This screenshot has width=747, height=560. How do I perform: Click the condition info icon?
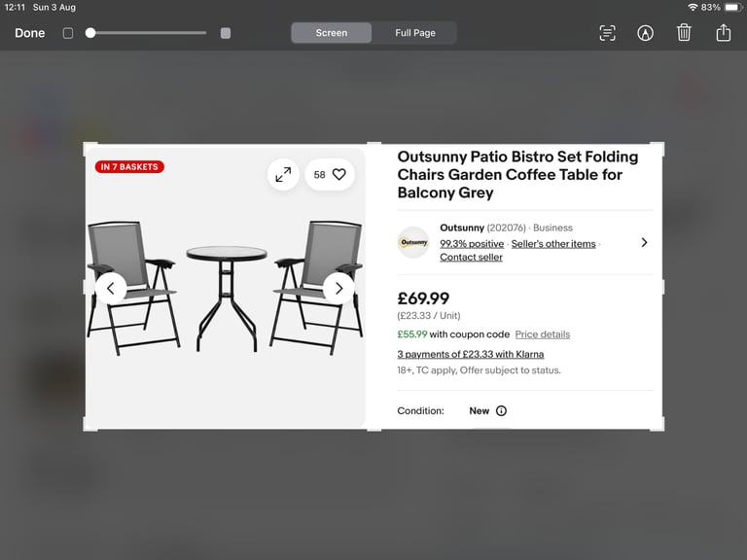[501, 410]
